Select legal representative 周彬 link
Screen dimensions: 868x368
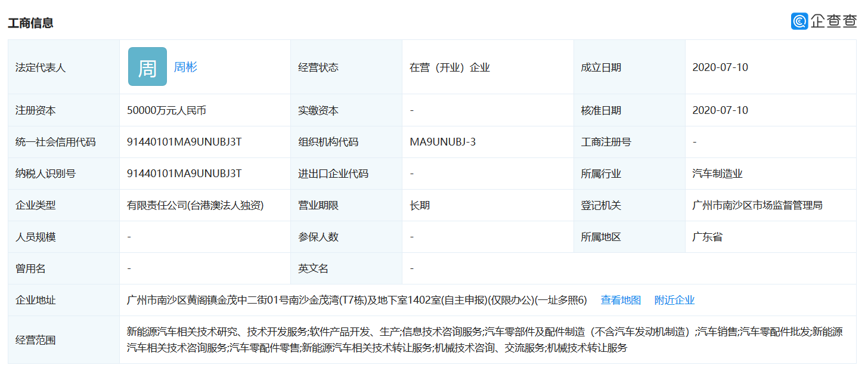(185, 67)
